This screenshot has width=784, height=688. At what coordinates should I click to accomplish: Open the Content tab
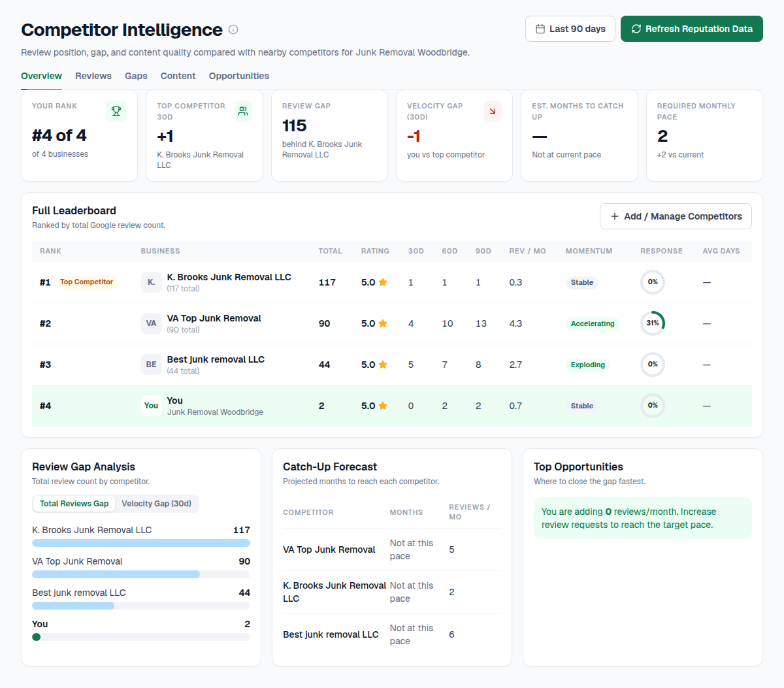click(x=178, y=76)
